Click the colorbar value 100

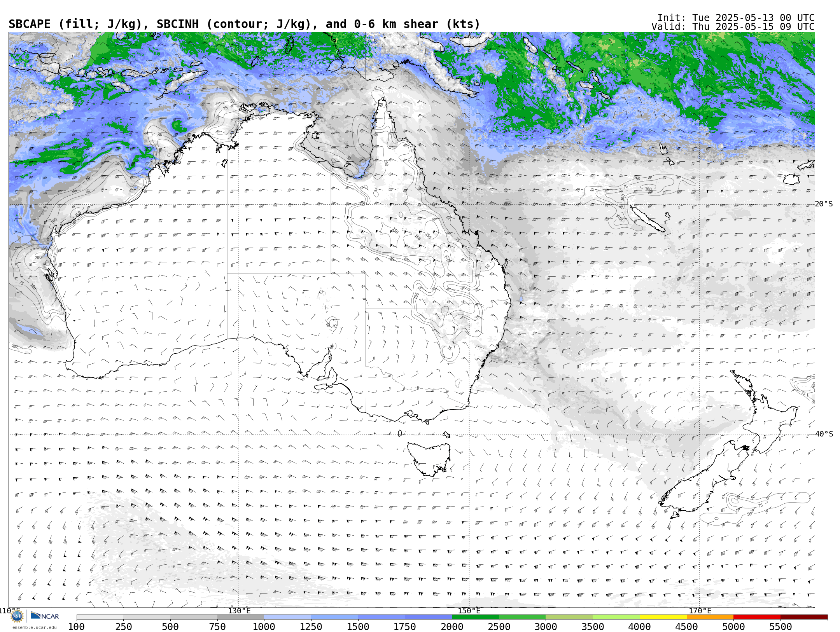(76, 627)
